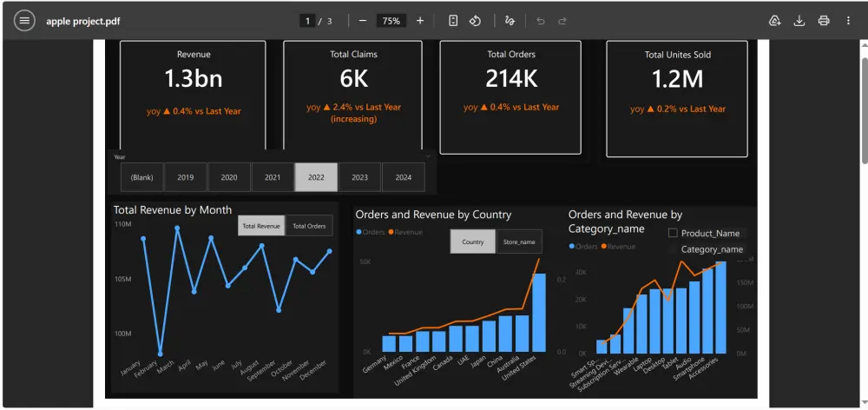Click the Total Revenue by Month heading
This screenshot has width=868, height=410.
[x=173, y=210]
